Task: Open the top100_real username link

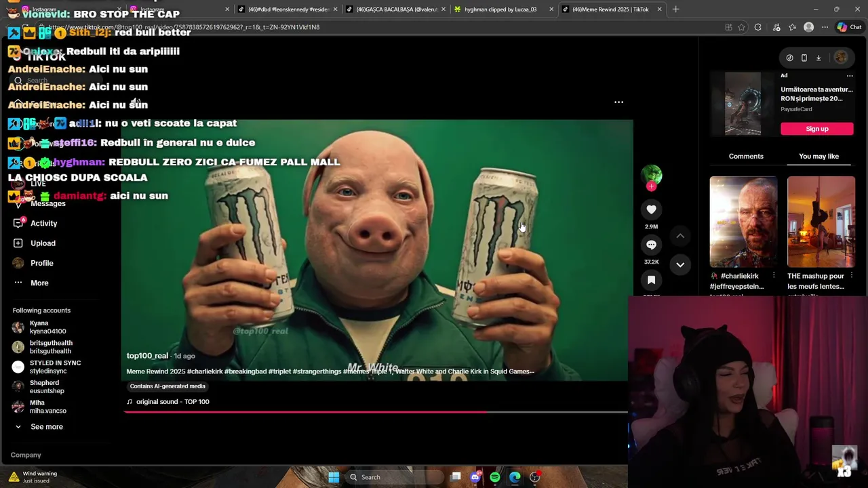Action: 147,356
